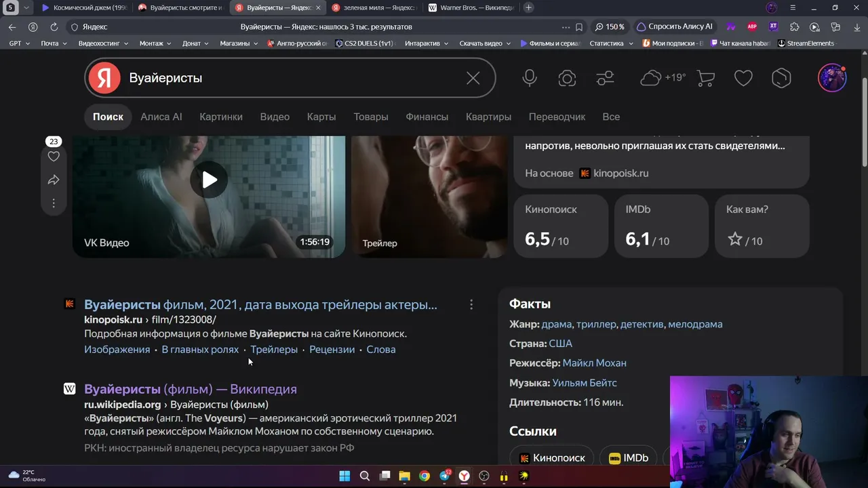Expand the Монтаж bookmarks folder

pos(155,43)
